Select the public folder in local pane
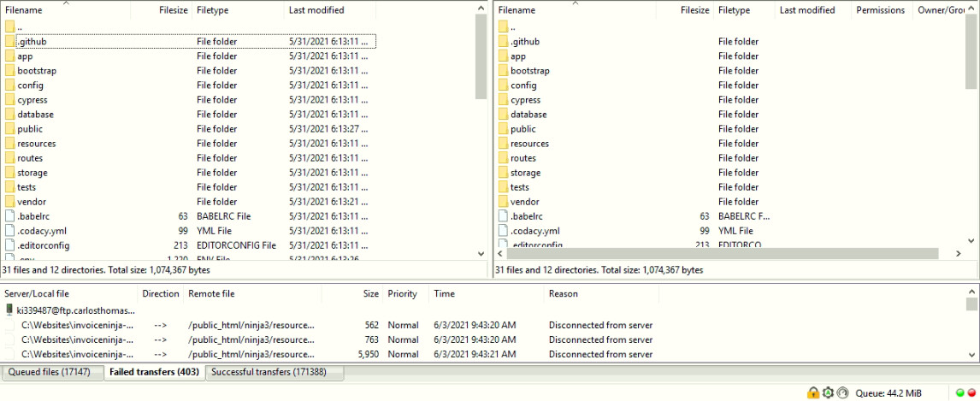The height and width of the screenshot is (401, 980). (30, 129)
